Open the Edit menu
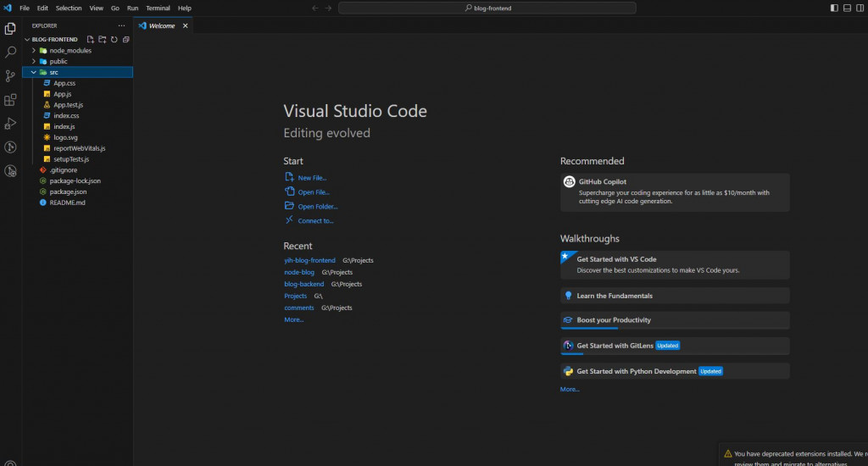Image resolution: width=868 pixels, height=466 pixels. pos(42,8)
